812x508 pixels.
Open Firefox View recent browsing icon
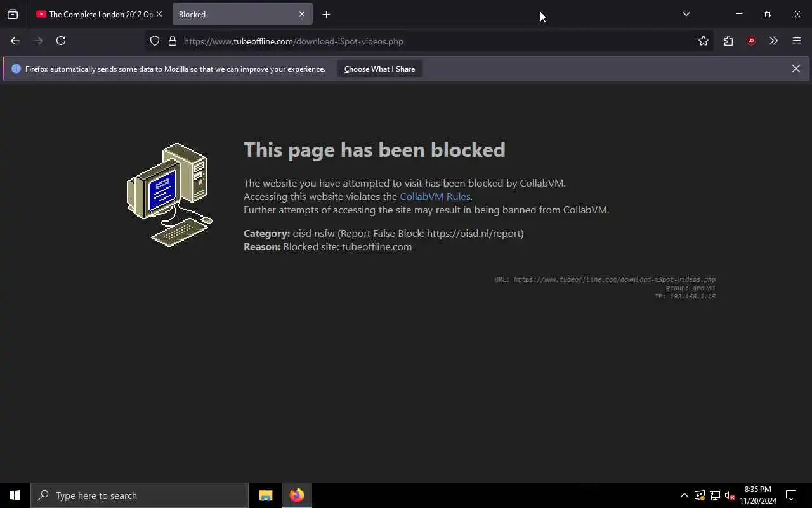(x=13, y=14)
